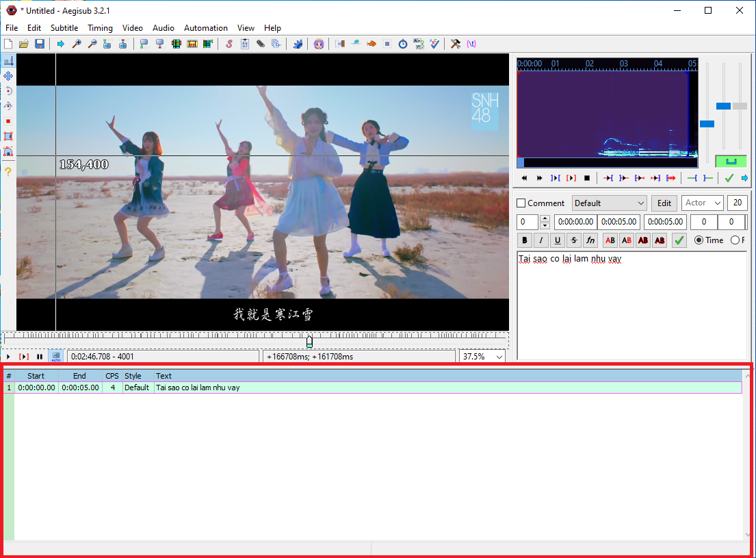Select the Time radio button

pyautogui.click(x=699, y=240)
